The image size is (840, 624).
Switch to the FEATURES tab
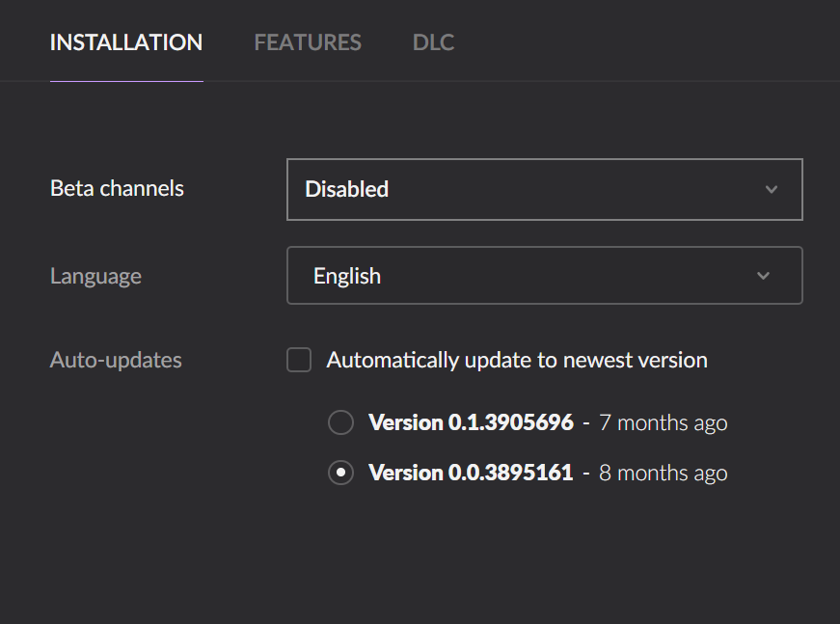(308, 42)
